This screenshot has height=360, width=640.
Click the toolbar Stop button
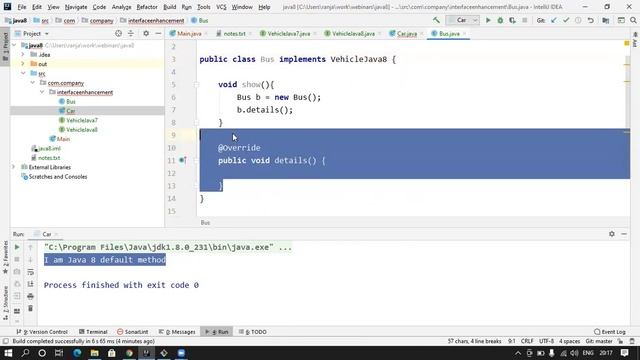pyautogui.click(x=524, y=20)
